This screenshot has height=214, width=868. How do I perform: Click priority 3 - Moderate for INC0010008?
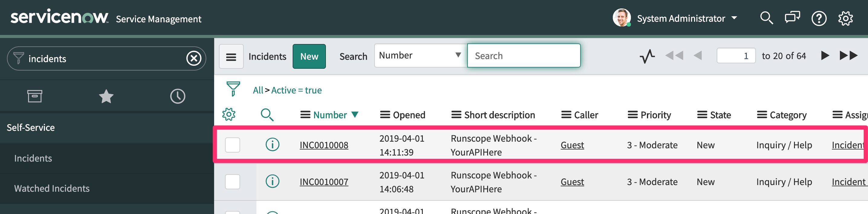[652, 145]
